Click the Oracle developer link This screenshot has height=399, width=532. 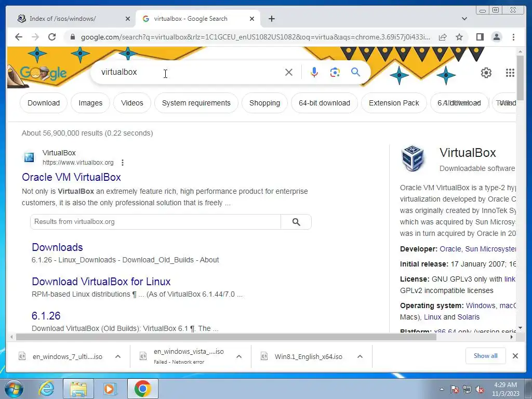[x=450, y=249]
